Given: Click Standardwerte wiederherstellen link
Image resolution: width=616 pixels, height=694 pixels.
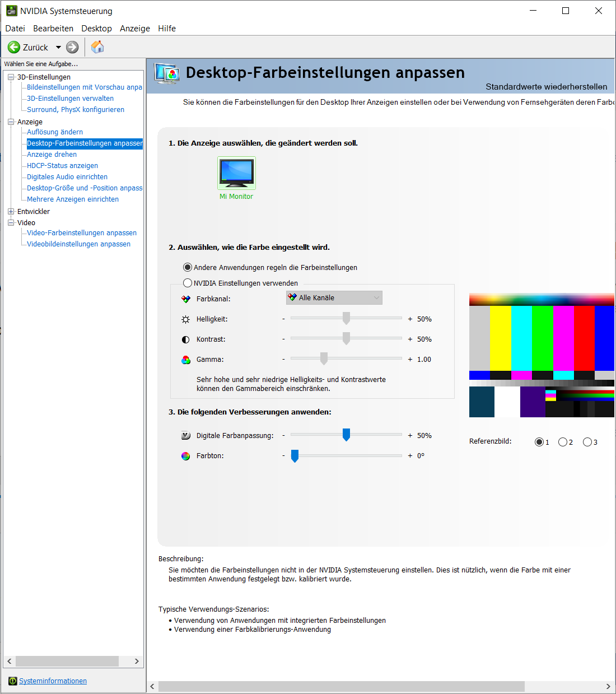Looking at the screenshot, I should tap(547, 87).
